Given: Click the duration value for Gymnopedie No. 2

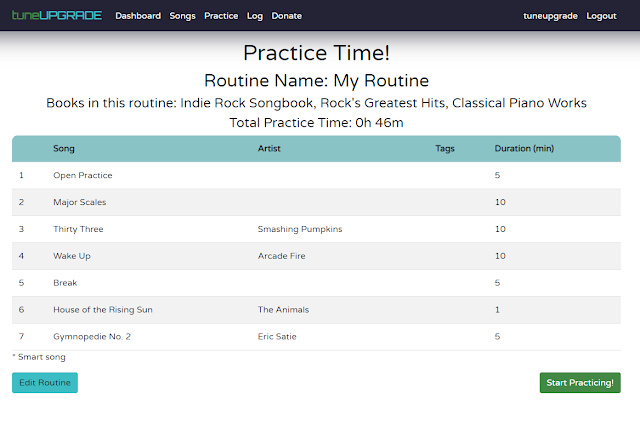Looking at the screenshot, I should tap(497, 337).
